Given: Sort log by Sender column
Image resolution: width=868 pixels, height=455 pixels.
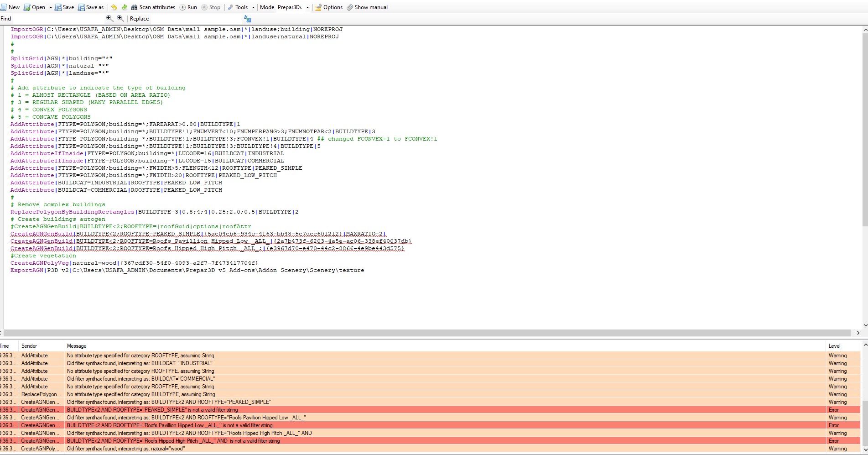Looking at the screenshot, I should [x=41, y=346].
